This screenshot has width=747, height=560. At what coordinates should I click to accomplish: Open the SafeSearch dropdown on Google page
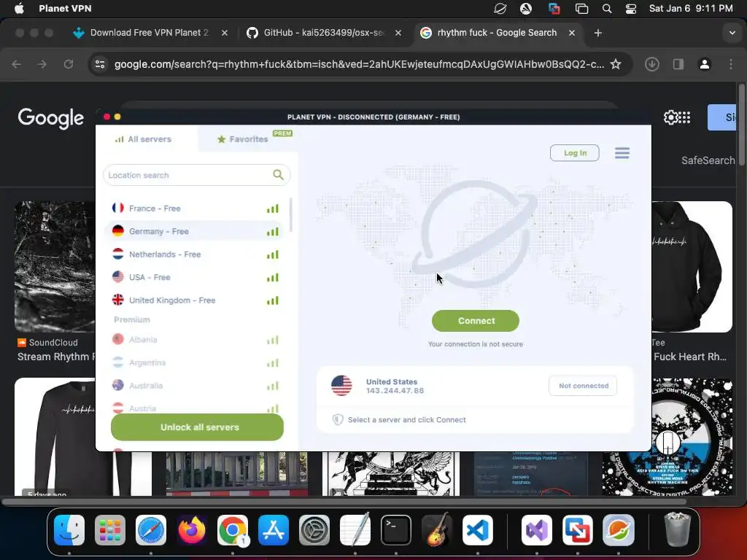coord(708,160)
